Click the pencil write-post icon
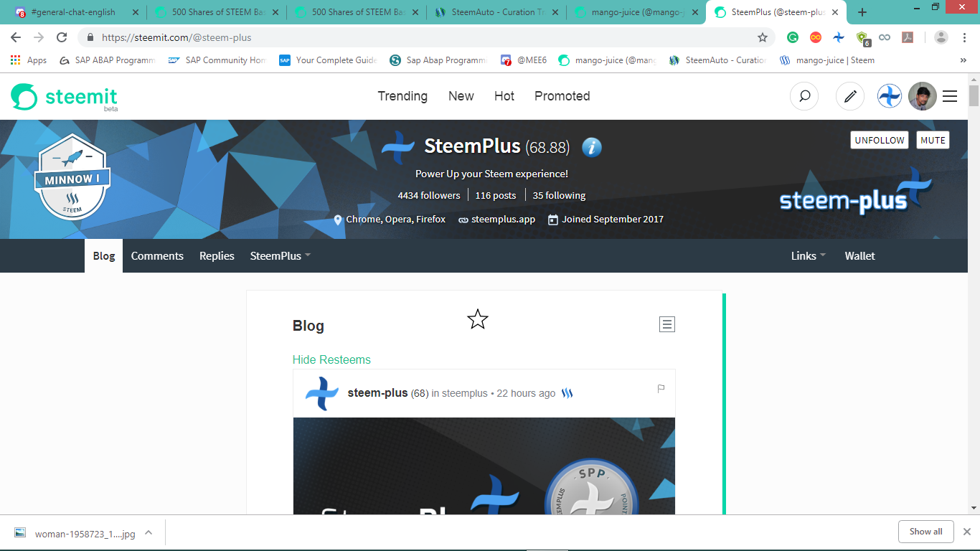 850,96
